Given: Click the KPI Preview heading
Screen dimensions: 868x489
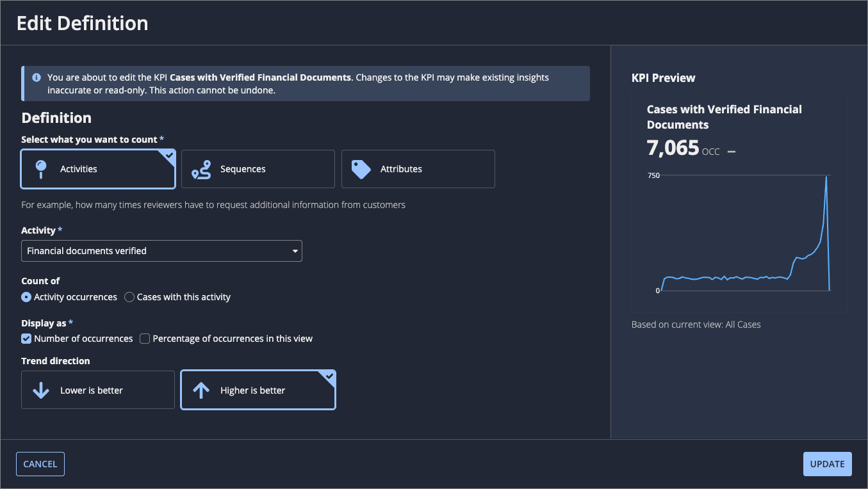Looking at the screenshot, I should pos(663,77).
